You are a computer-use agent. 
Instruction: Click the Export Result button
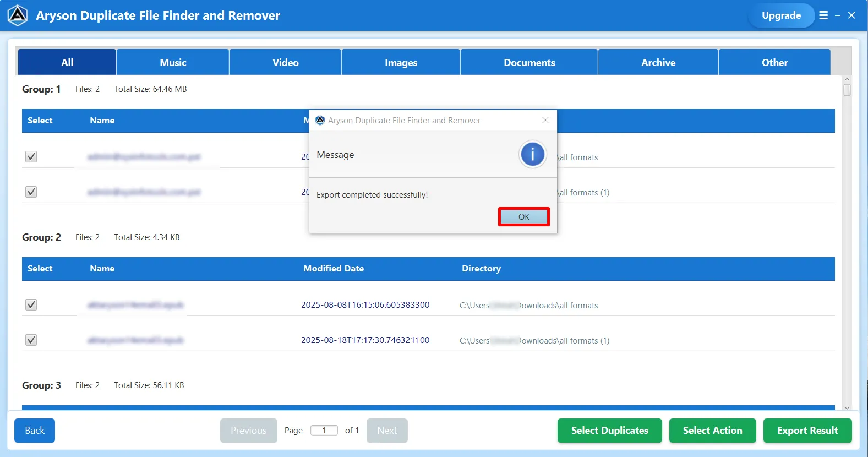point(807,431)
